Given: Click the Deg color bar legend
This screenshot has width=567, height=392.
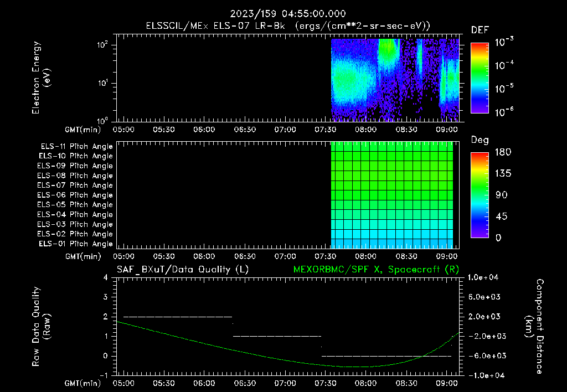Looking at the screenshot, I should [x=480, y=195].
